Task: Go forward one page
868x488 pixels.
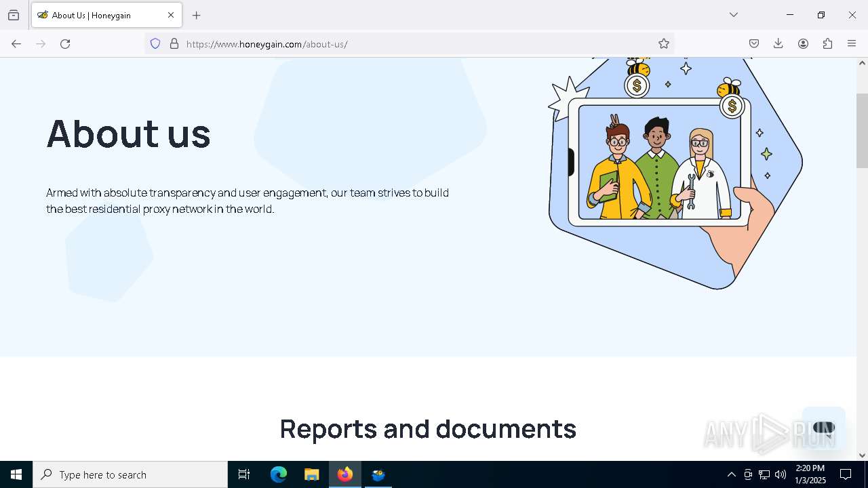Action: [x=41, y=44]
